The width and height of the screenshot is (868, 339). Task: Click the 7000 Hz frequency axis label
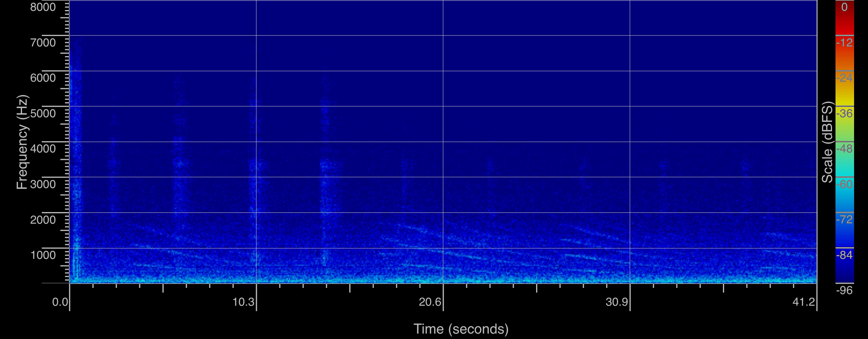coord(43,43)
